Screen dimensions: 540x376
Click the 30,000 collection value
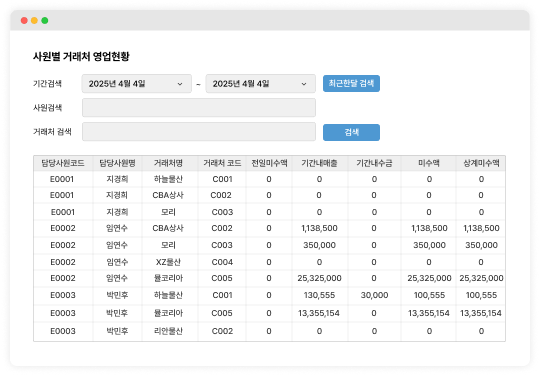click(374, 295)
